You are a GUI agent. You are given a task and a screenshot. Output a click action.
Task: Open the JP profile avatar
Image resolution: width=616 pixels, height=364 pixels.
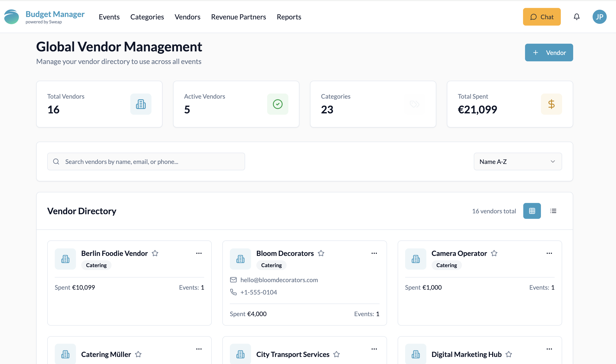pyautogui.click(x=600, y=17)
